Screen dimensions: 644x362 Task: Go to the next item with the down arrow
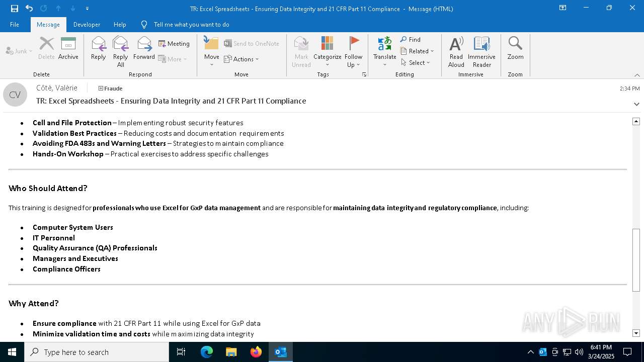pyautogui.click(x=73, y=9)
